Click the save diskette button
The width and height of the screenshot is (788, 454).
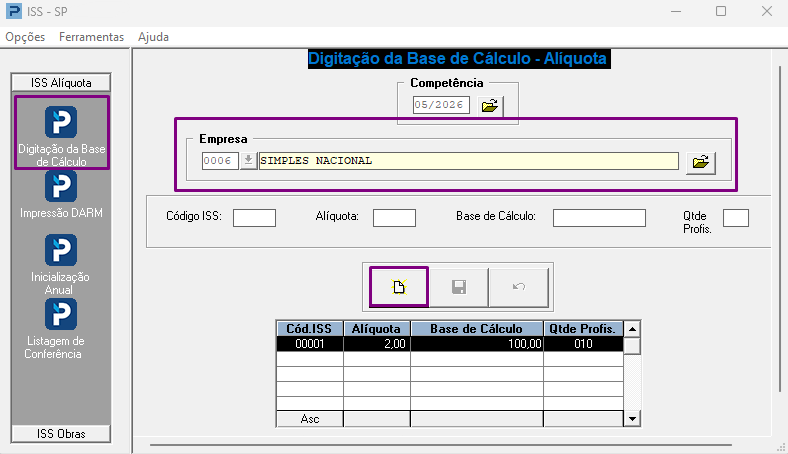459,287
